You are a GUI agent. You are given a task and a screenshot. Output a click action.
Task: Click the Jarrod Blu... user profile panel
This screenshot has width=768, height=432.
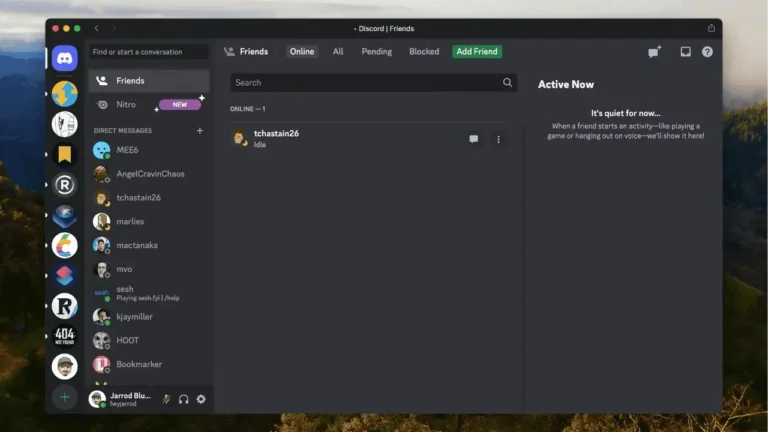122,399
